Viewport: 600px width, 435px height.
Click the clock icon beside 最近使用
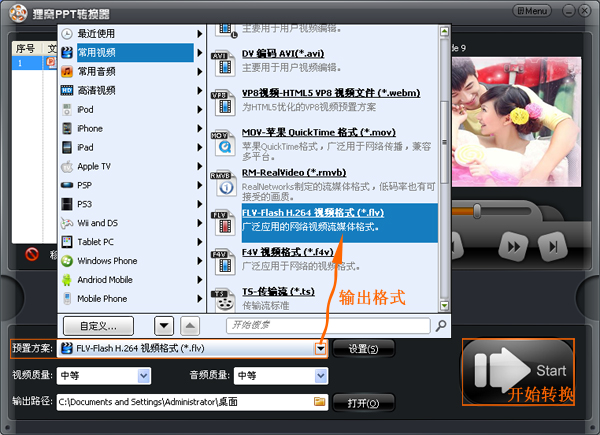coord(67,34)
